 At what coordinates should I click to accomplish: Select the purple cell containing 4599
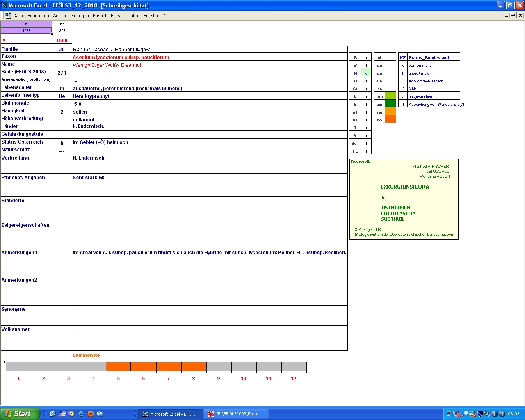coord(26,31)
